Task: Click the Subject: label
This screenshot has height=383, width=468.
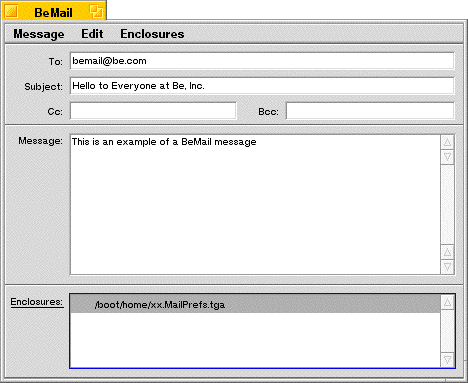Action: click(43, 87)
